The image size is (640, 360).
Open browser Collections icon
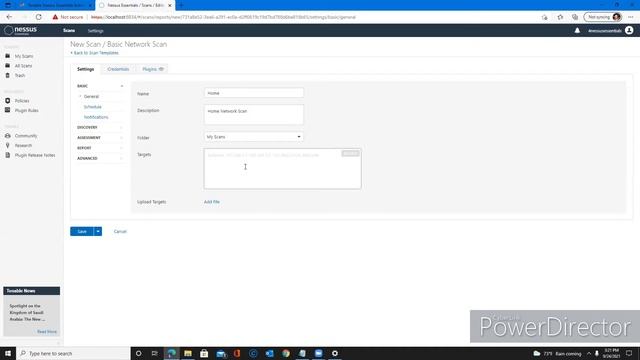click(575, 17)
